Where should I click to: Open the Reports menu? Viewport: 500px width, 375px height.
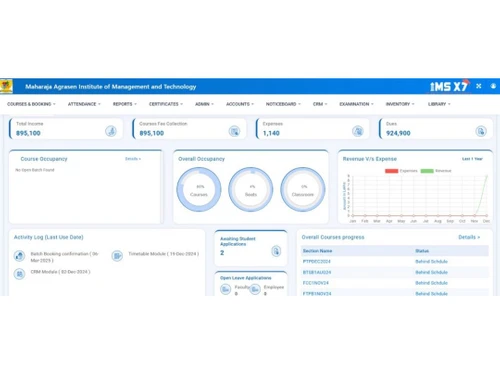click(x=125, y=104)
